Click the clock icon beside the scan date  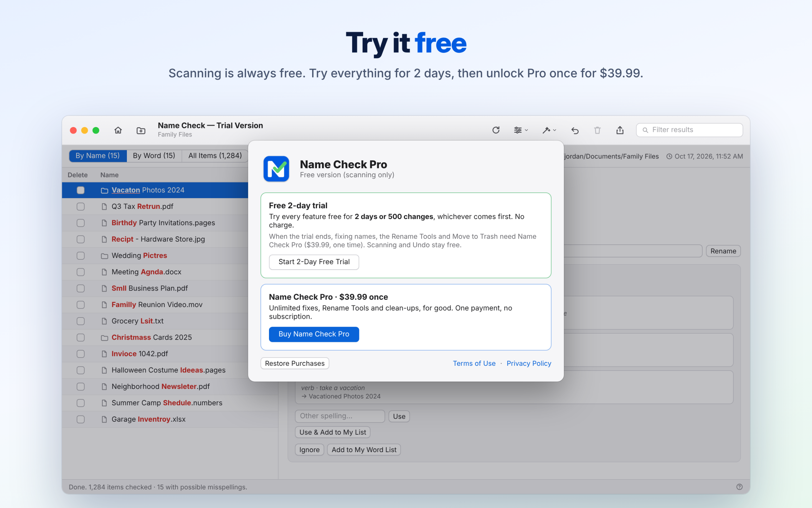pos(669,156)
